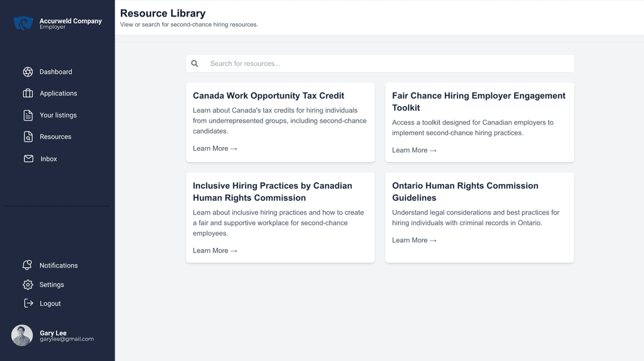The image size is (644, 361).
Task: Select Resources in the sidebar
Action: (x=55, y=136)
